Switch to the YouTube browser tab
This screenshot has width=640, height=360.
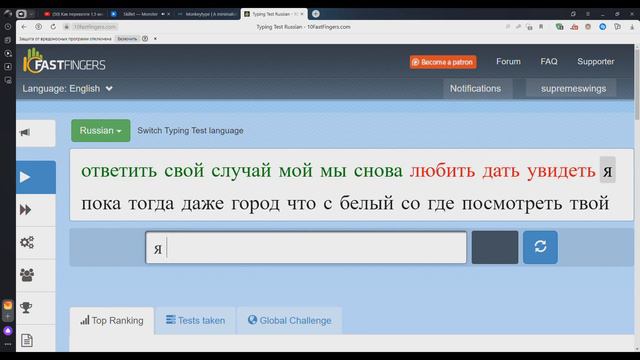click(73, 14)
